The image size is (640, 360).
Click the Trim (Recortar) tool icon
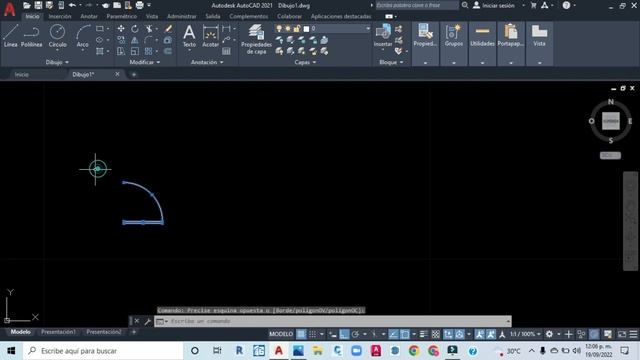point(149,29)
